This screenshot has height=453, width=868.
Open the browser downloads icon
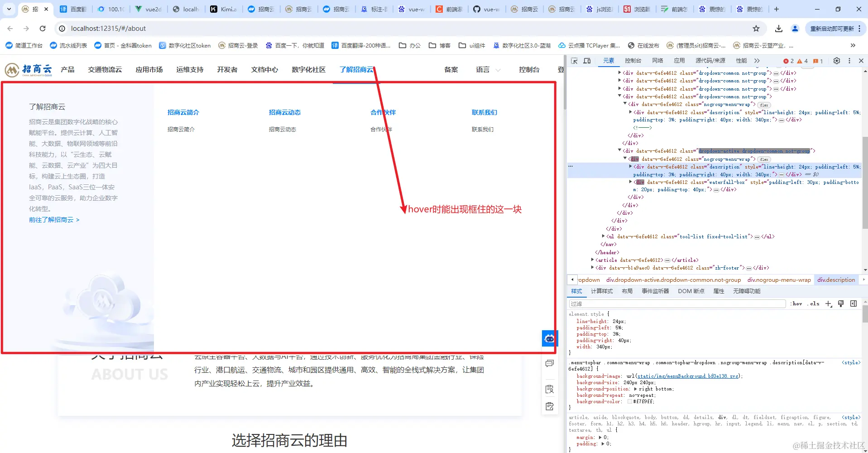pos(779,29)
